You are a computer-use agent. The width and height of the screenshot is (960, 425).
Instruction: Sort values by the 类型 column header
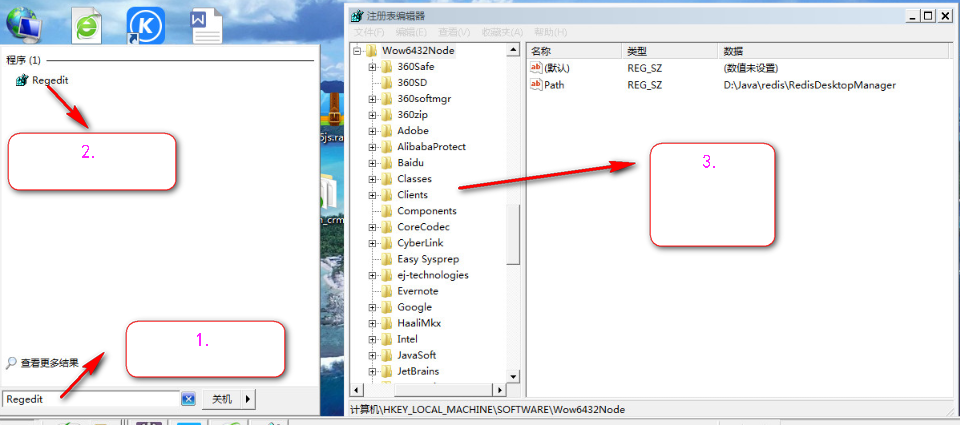tap(669, 51)
